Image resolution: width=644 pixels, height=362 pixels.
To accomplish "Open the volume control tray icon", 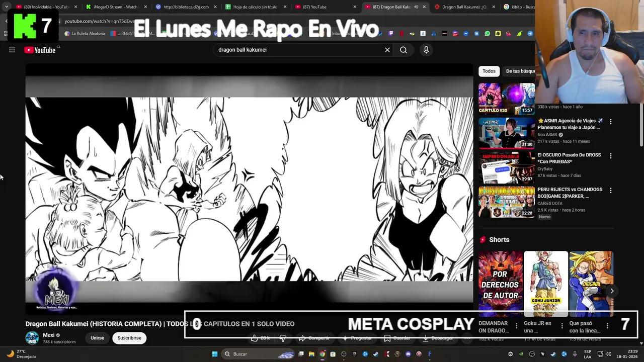I will pyautogui.click(x=608, y=354).
